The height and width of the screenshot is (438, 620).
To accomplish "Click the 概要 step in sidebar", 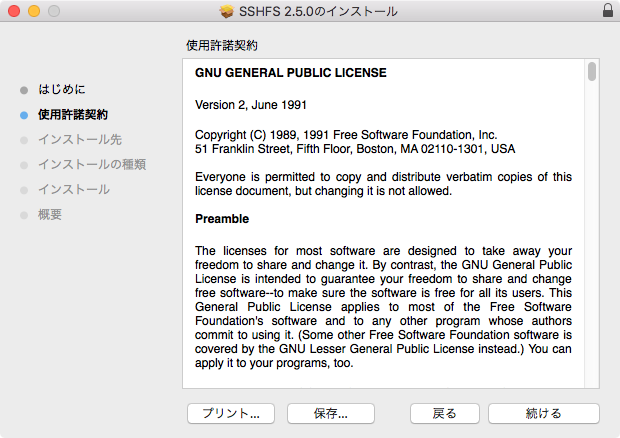I will [50, 215].
